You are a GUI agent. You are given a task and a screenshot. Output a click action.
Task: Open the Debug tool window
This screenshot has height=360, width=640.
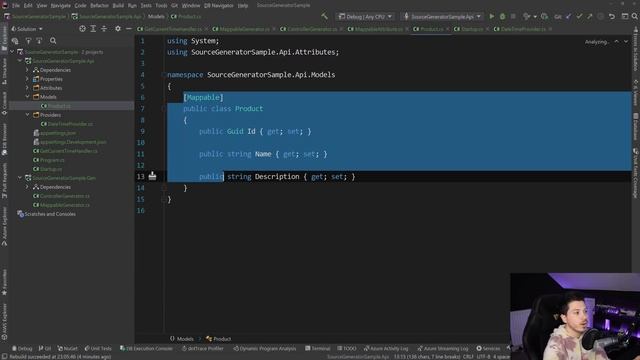click(x=22, y=349)
